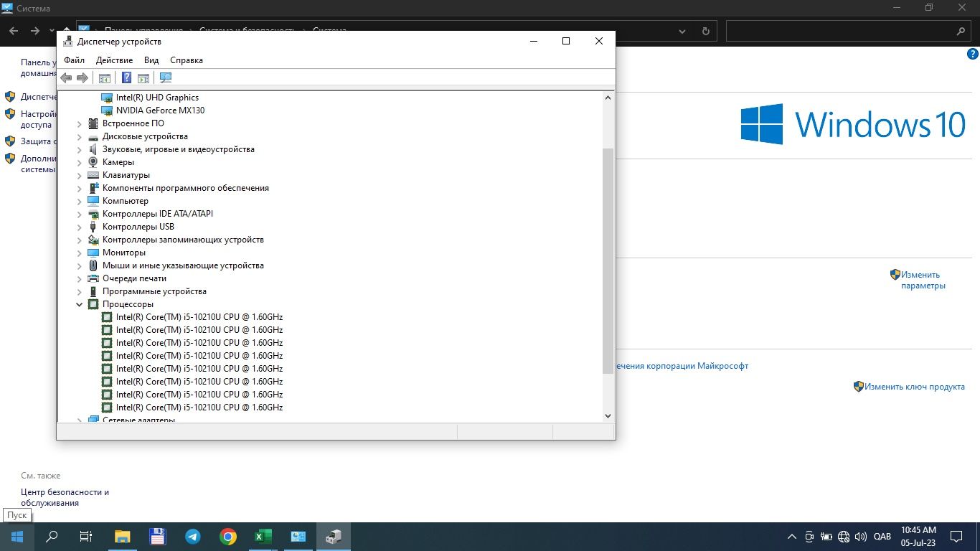Launch Google Chrome from the taskbar
Image resolution: width=980 pixels, height=551 pixels.
point(228,537)
